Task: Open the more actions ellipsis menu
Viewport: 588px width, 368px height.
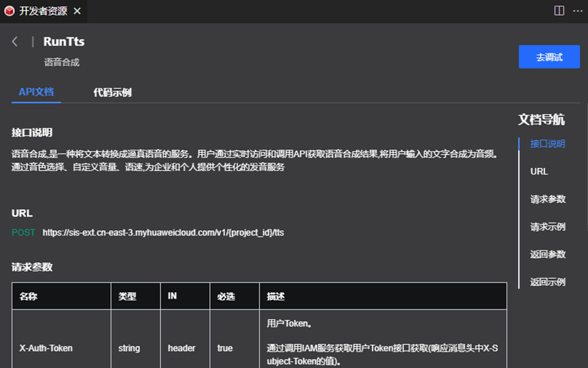Action: 577,11
